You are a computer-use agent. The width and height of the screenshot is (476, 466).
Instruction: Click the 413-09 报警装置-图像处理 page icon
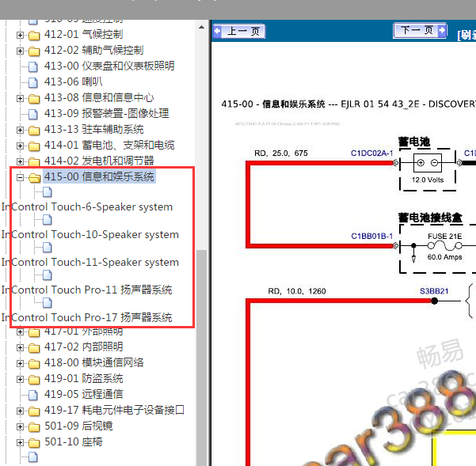(32, 114)
